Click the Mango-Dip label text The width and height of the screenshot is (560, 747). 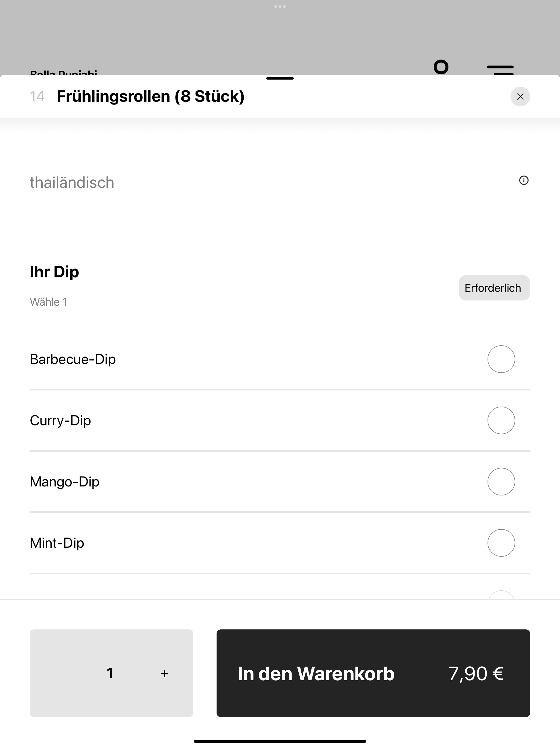coord(65,482)
